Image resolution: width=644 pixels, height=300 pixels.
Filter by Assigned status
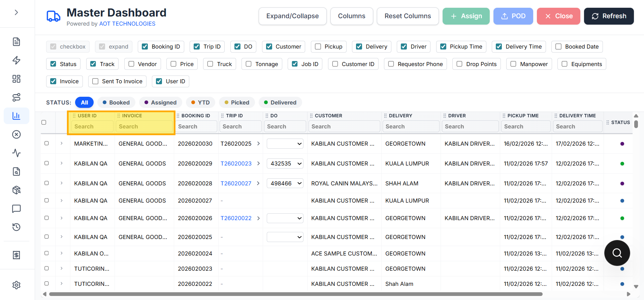[160, 102]
